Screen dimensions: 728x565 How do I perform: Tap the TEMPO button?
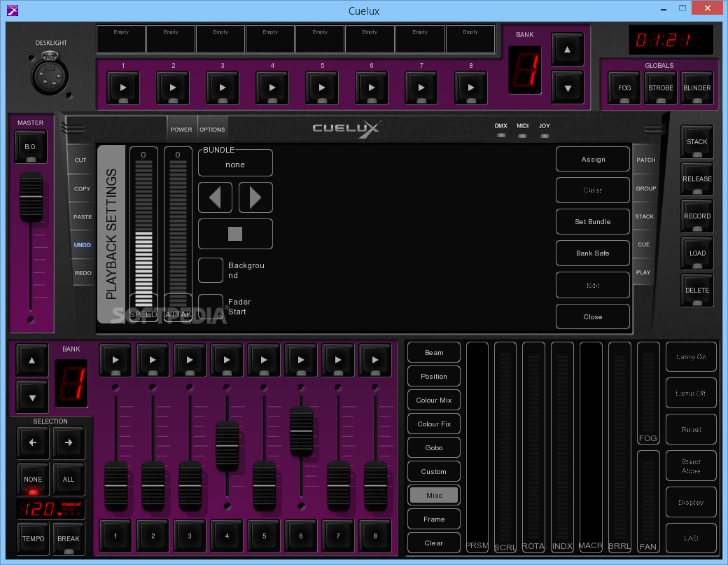33,538
